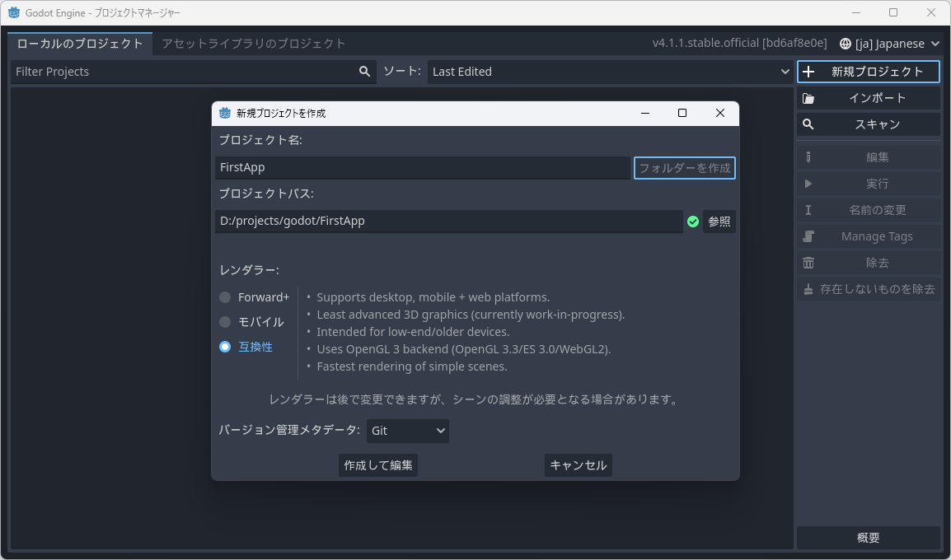Click the play icon beside 実行
This screenshot has height=560, width=951.
[x=808, y=184]
